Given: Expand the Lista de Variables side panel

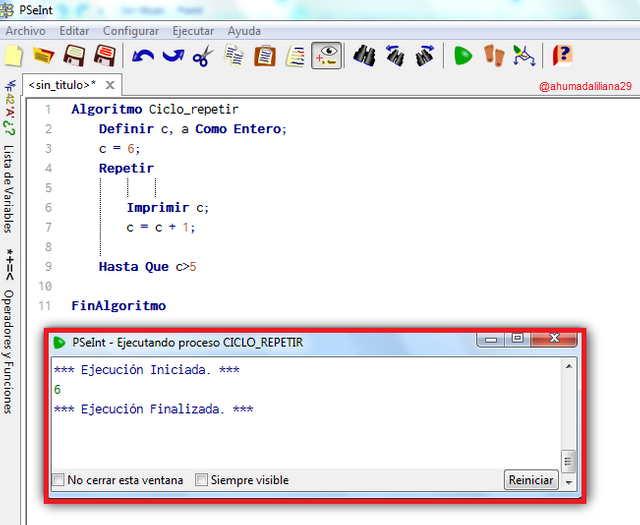Looking at the screenshot, I should tap(9, 189).
